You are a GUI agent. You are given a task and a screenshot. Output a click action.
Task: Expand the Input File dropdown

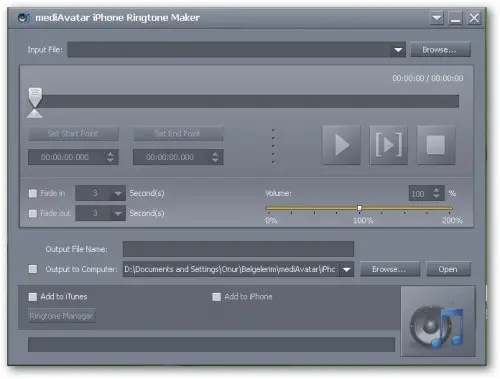point(398,50)
